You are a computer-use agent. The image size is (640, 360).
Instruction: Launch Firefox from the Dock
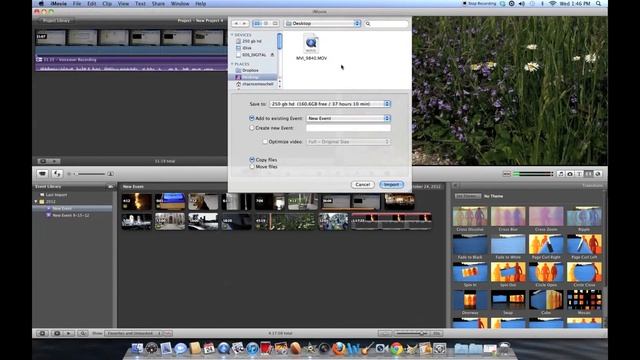click(x=338, y=348)
